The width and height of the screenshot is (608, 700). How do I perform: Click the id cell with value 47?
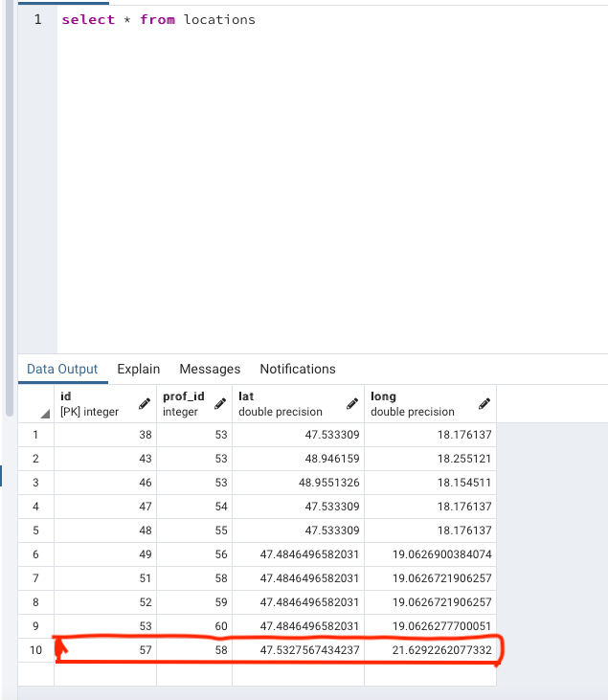coord(105,507)
